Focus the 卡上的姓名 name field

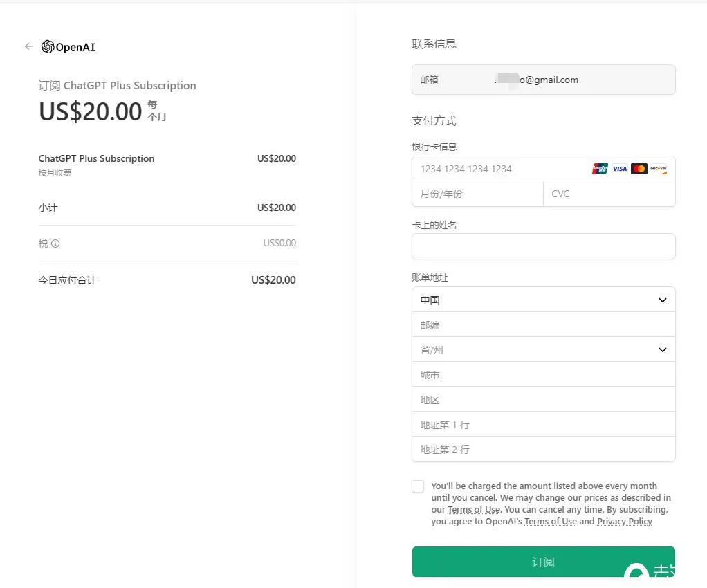pos(543,246)
